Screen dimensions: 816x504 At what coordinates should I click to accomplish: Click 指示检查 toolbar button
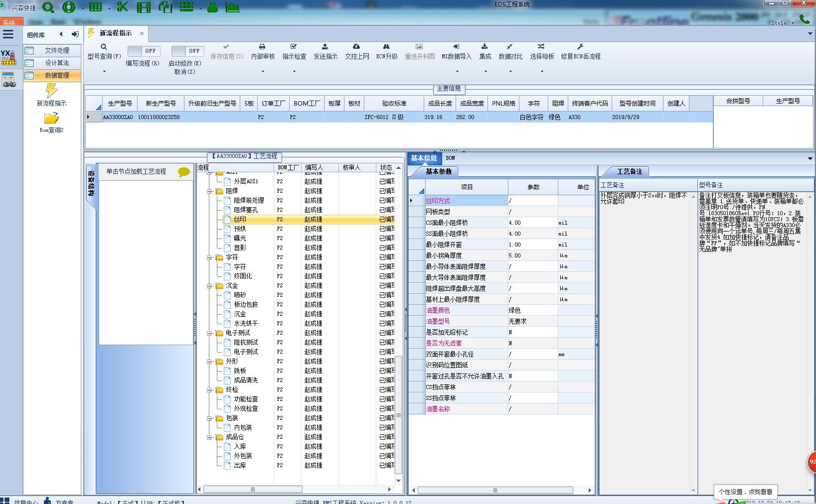click(294, 52)
